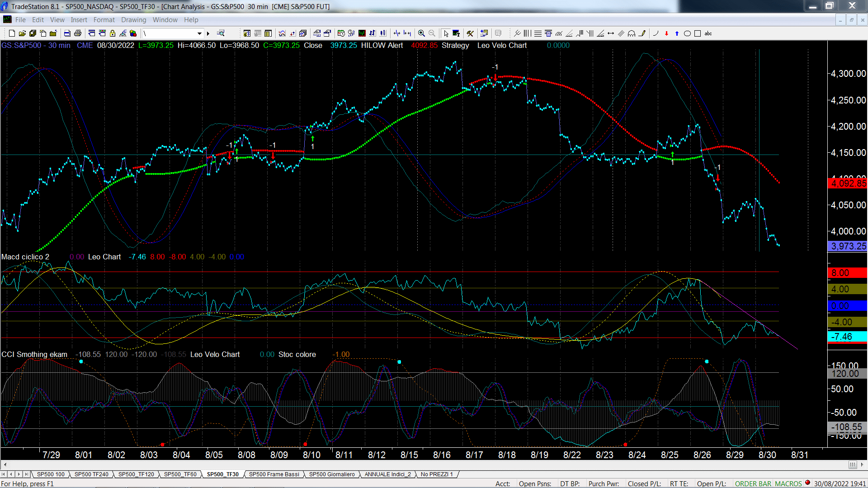Viewport: 868px width, 488px height.
Task: Select the rectangle drawing tool
Action: [698, 33]
